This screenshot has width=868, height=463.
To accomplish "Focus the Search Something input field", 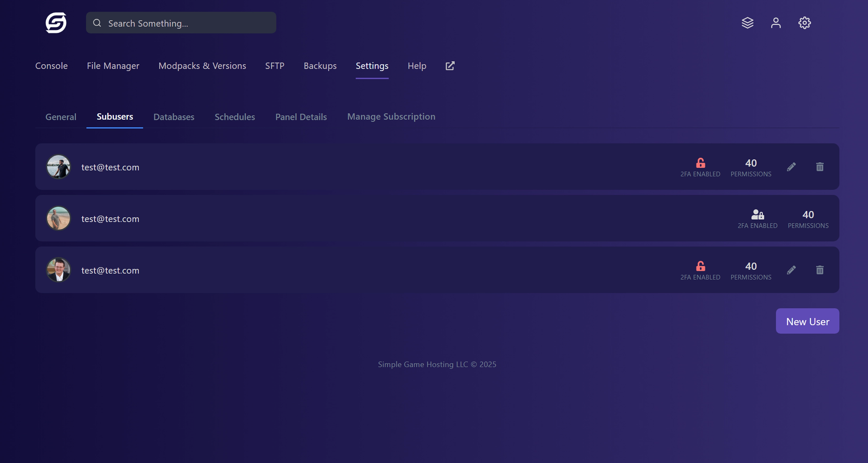I will 189,23.
